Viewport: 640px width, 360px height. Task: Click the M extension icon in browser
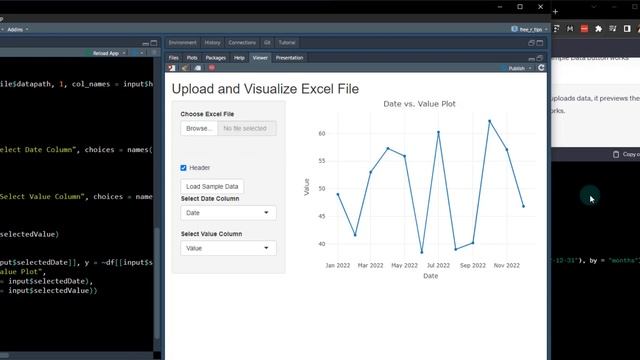pyautogui.click(x=570, y=29)
